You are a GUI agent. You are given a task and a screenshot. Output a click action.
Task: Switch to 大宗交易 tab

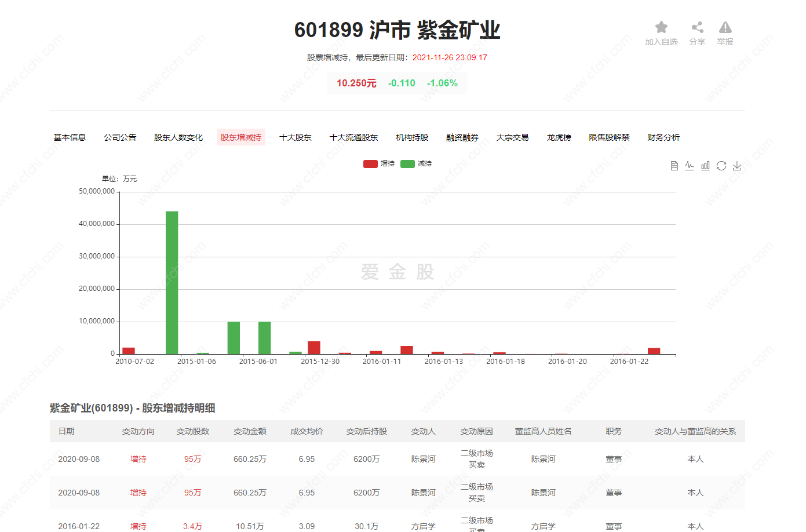tap(513, 137)
